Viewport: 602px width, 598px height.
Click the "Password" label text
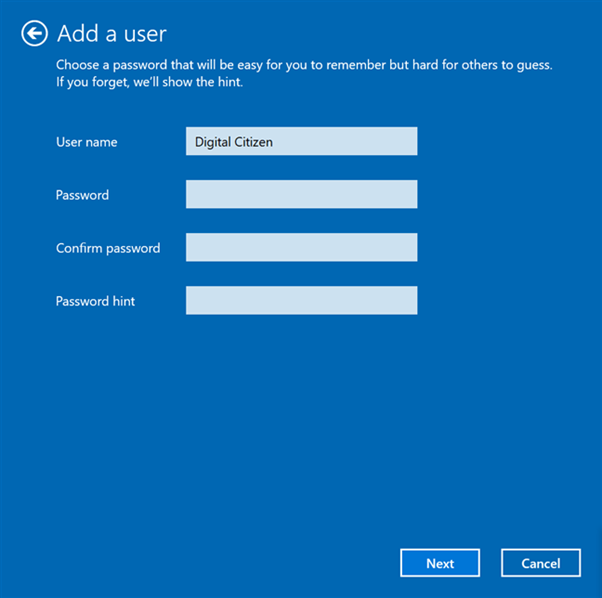(x=82, y=195)
